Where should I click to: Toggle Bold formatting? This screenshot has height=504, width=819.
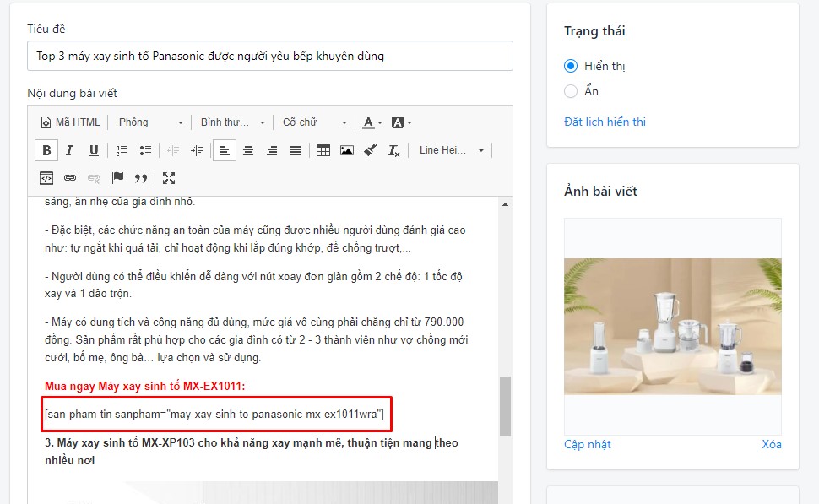click(46, 150)
